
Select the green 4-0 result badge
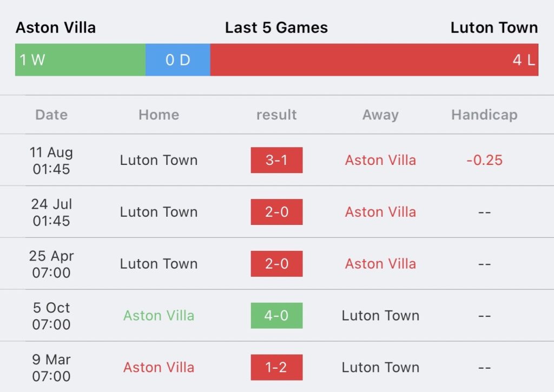pyautogui.click(x=276, y=316)
